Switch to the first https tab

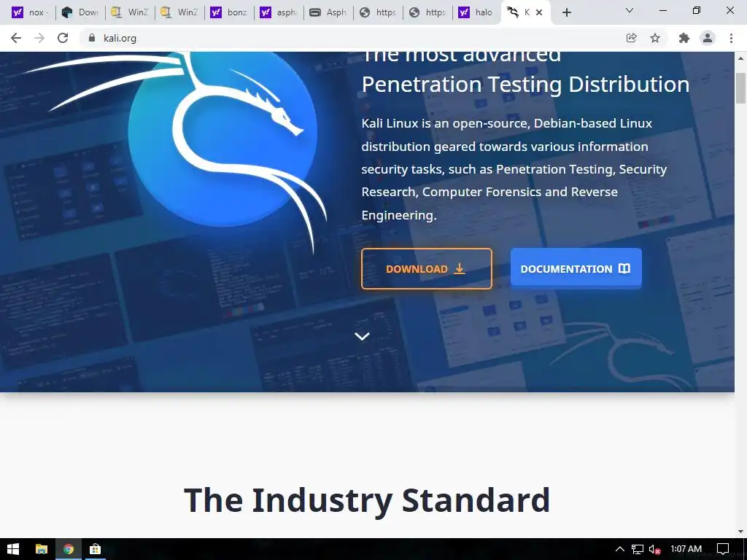[377, 12]
